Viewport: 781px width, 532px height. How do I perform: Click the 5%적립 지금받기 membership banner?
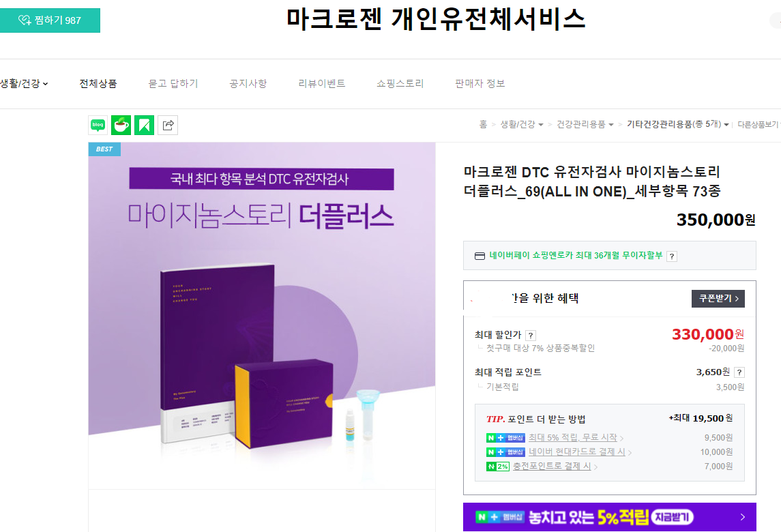(609, 517)
